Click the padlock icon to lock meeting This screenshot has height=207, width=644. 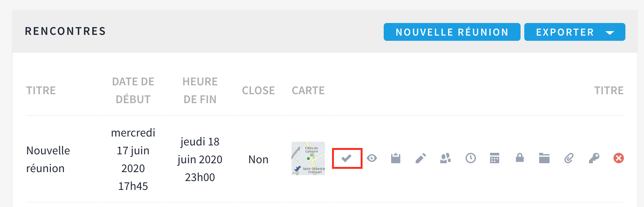coord(519,158)
